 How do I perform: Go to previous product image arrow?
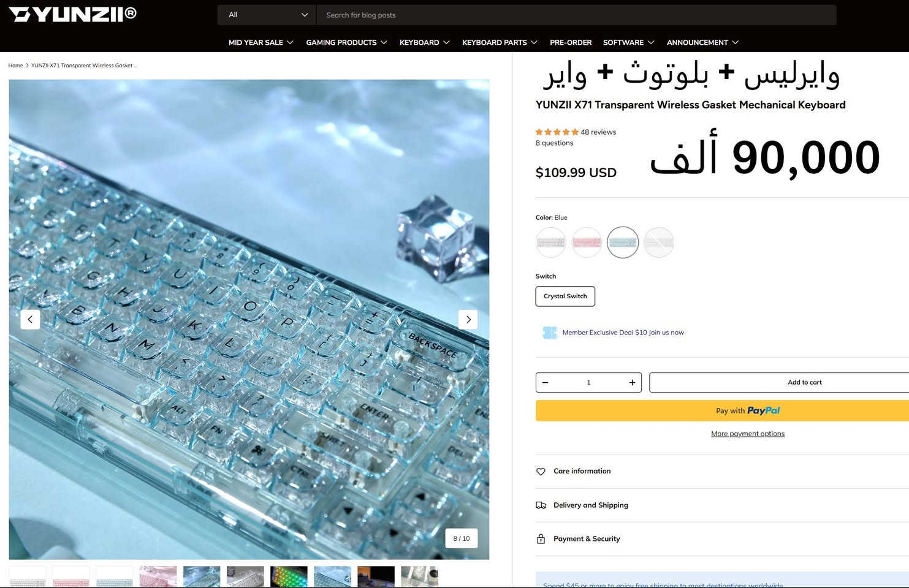[30, 320]
